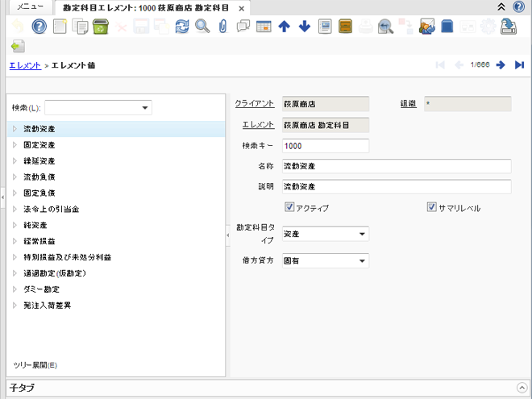This screenshot has height=399, width=532.
Task: Open Find record magnifier icon
Action: pos(202,26)
